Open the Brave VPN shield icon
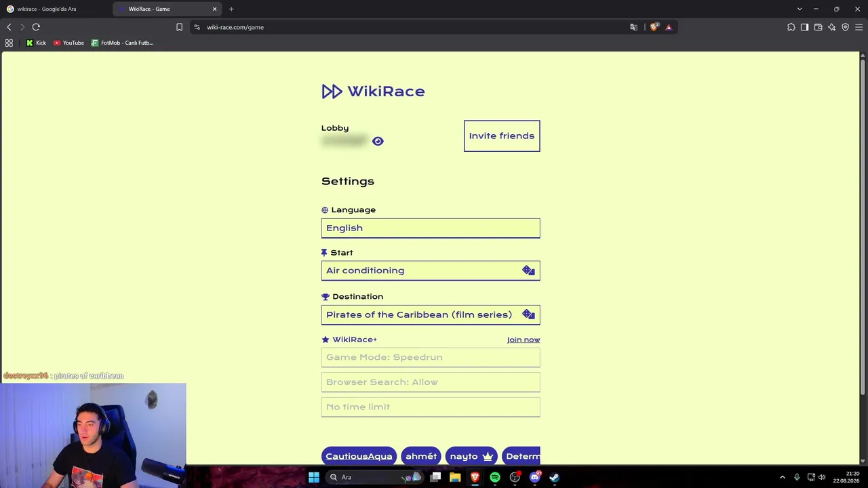 [x=845, y=27]
